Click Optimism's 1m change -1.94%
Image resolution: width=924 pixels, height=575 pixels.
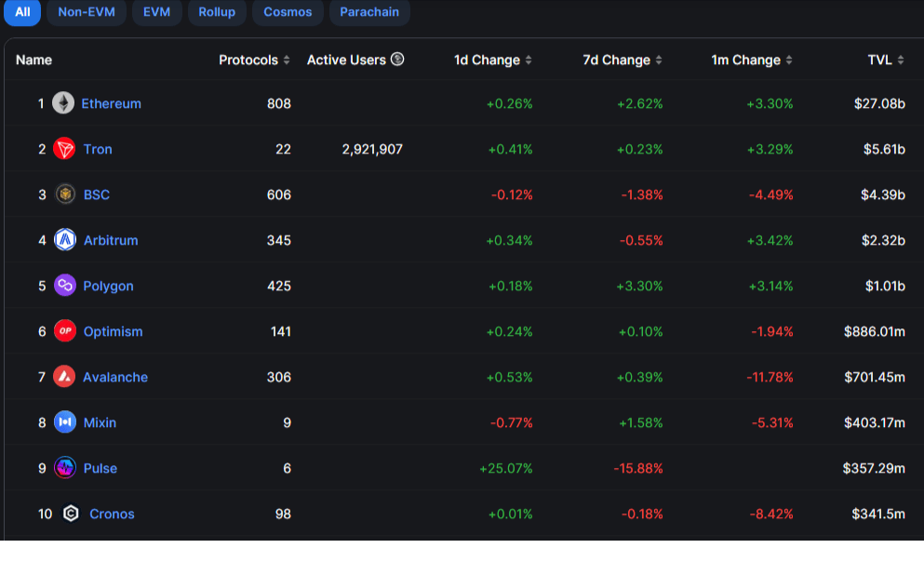[x=772, y=331]
